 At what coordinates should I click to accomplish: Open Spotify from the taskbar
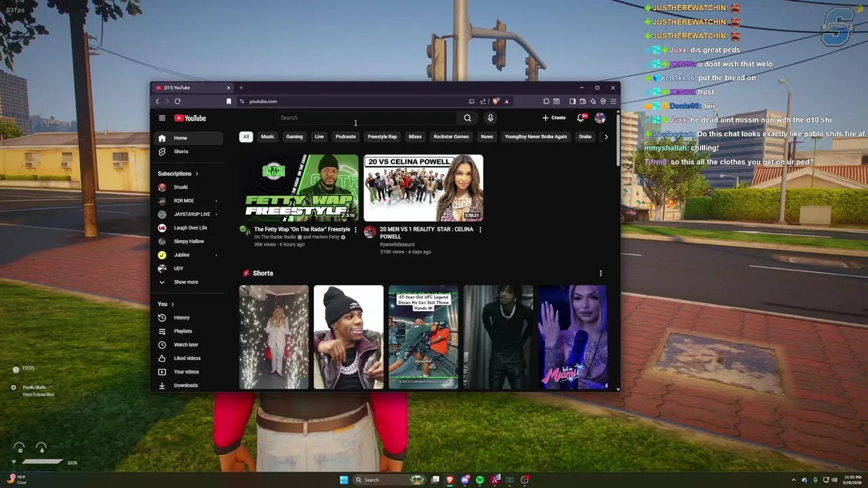tap(479, 480)
